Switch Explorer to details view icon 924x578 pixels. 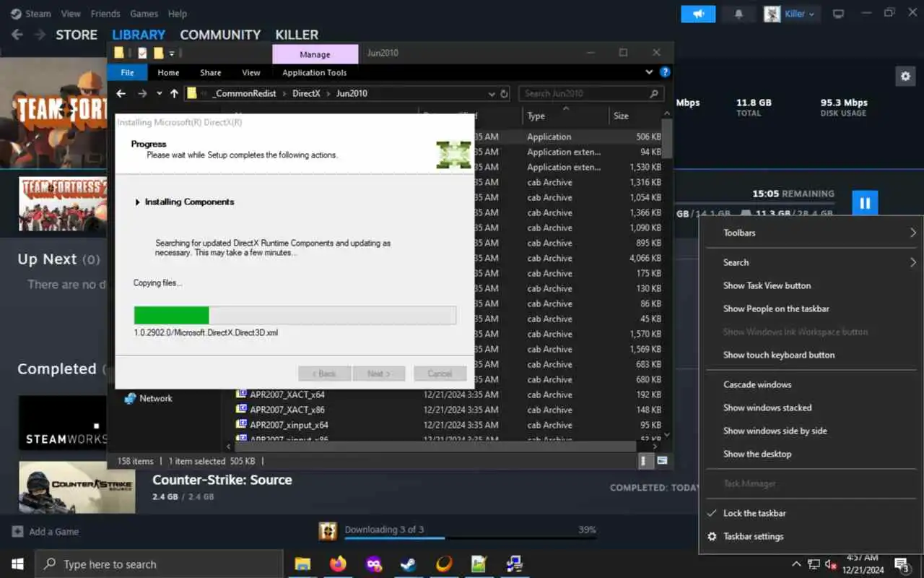point(646,460)
